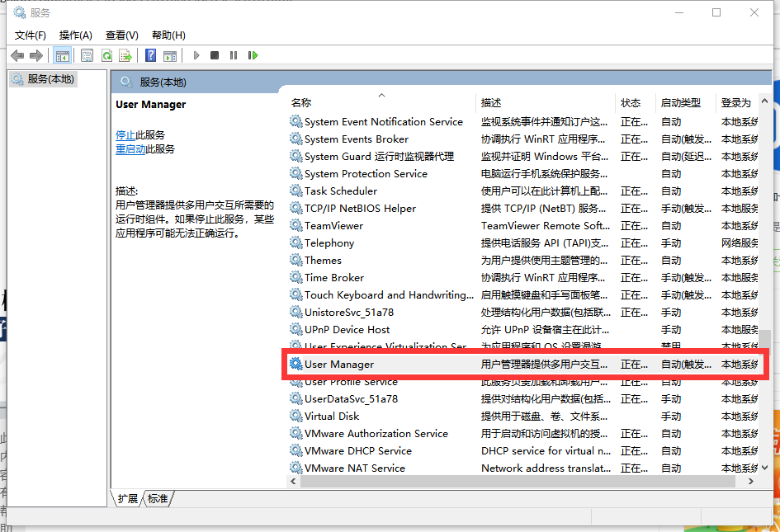
Task: Click the Back arrow toolbar icon
Action: [17, 55]
